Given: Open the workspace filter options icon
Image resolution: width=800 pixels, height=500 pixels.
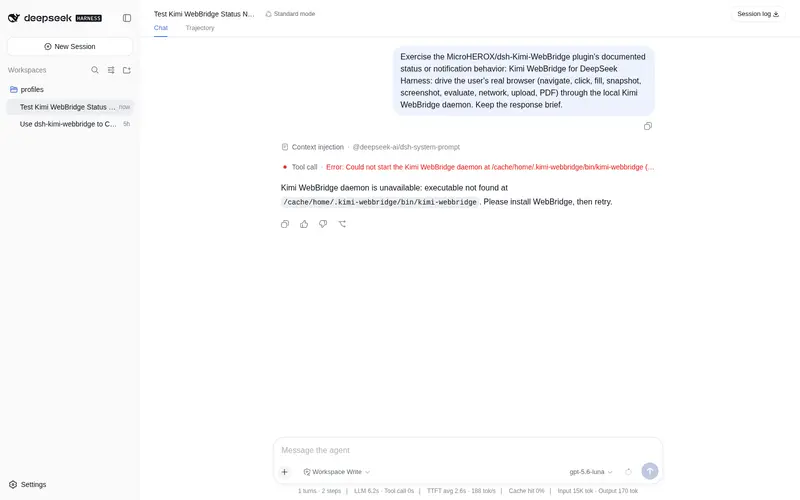Looking at the screenshot, I should pyautogui.click(x=111, y=70).
